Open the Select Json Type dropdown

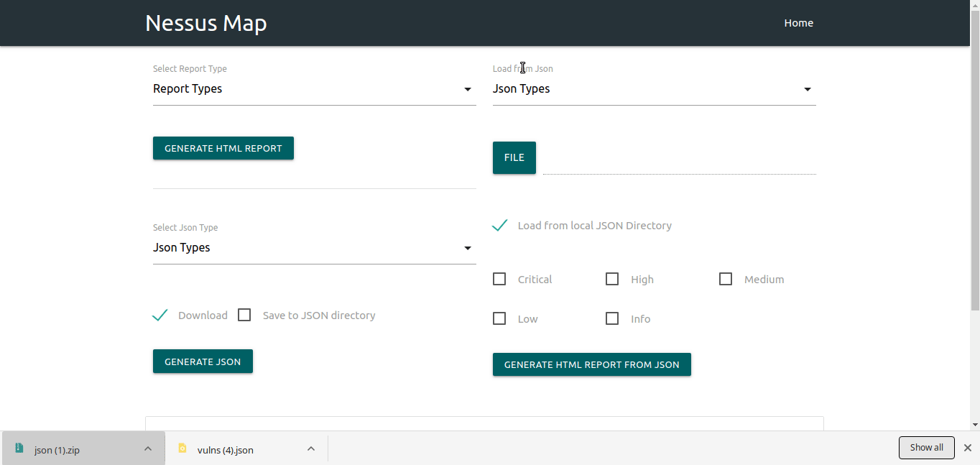coord(314,248)
